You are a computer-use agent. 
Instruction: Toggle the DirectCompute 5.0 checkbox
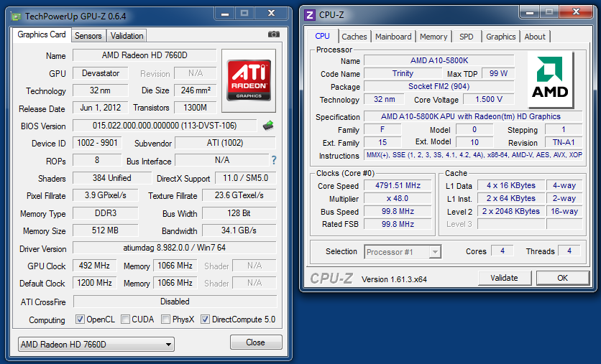point(206,319)
